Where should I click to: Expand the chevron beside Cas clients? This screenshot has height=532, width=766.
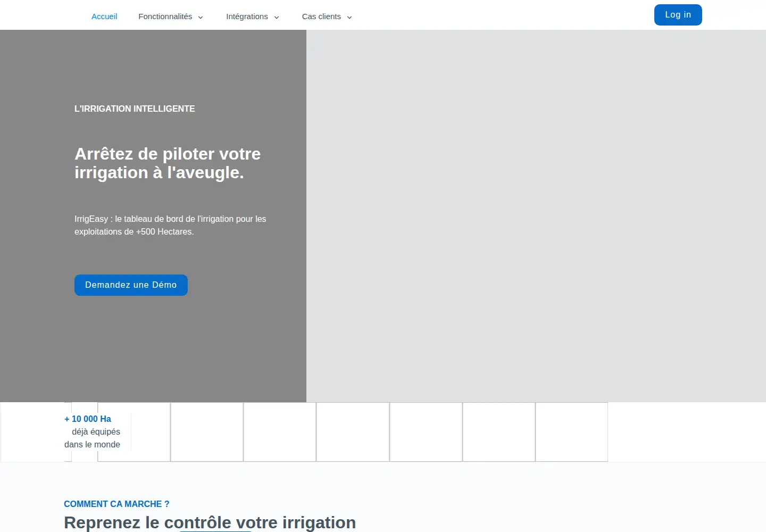click(349, 17)
